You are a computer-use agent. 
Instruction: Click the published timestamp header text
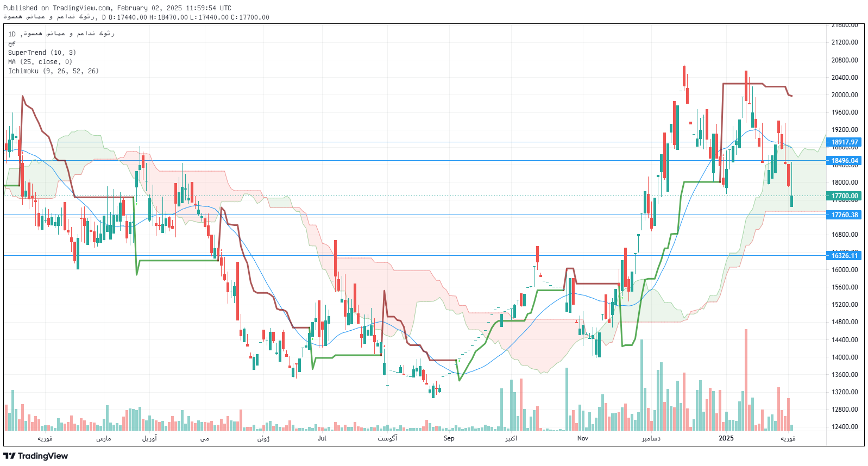coord(117,8)
